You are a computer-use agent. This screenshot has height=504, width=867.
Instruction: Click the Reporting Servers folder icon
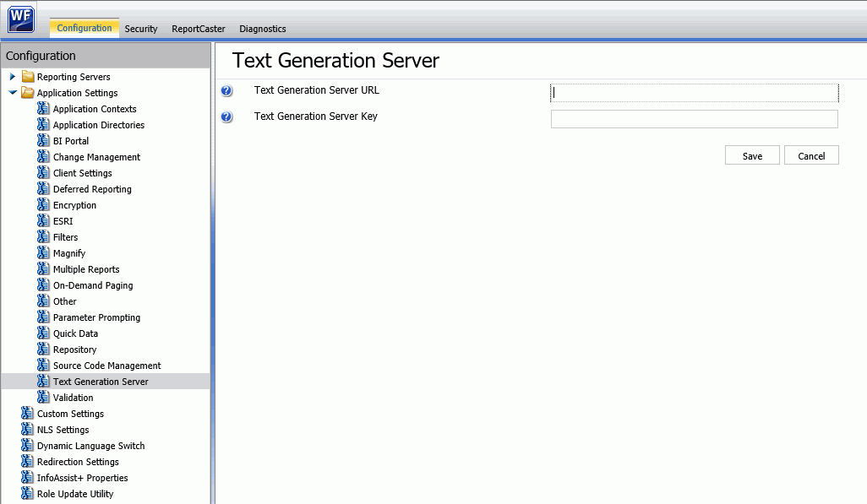click(28, 76)
